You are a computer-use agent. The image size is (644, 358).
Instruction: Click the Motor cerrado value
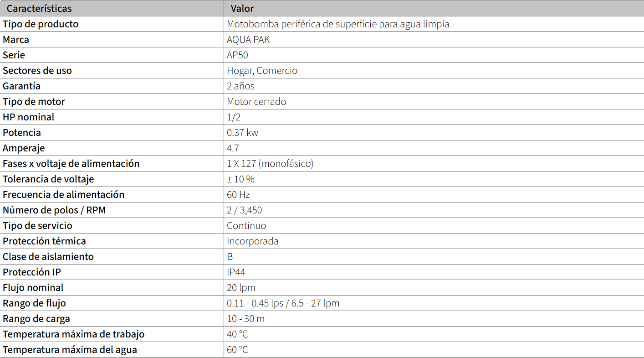pyautogui.click(x=256, y=102)
